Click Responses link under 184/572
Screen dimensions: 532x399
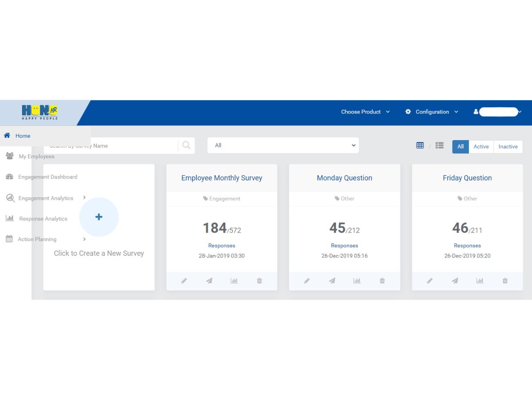(222, 246)
